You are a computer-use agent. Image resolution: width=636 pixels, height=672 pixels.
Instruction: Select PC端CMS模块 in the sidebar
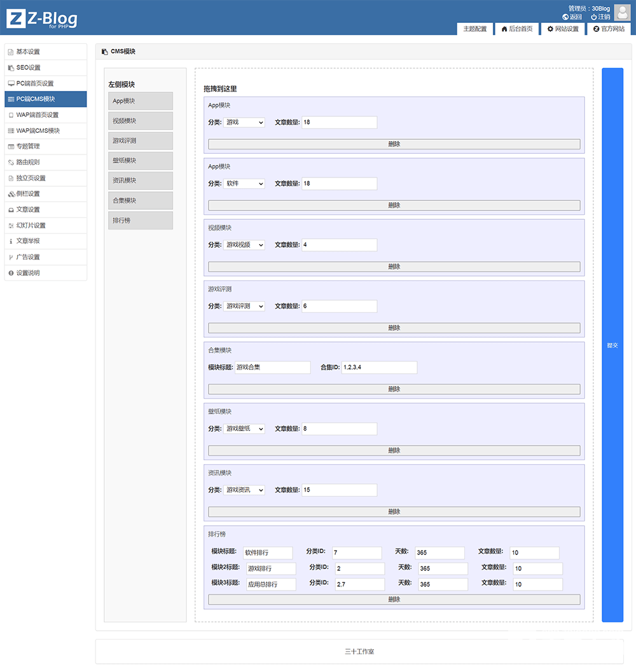tap(45, 99)
